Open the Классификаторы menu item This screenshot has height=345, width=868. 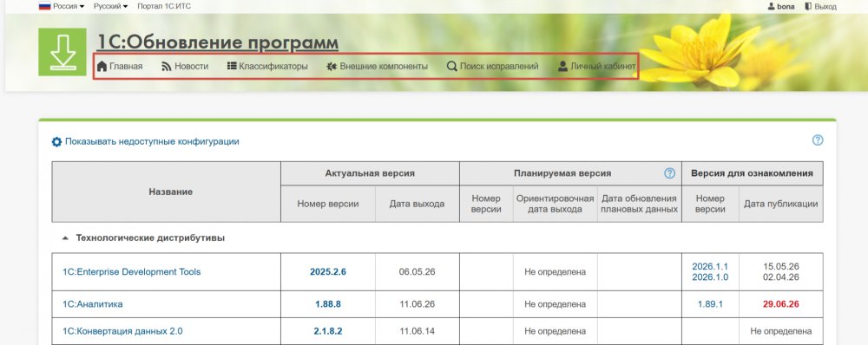click(x=267, y=67)
